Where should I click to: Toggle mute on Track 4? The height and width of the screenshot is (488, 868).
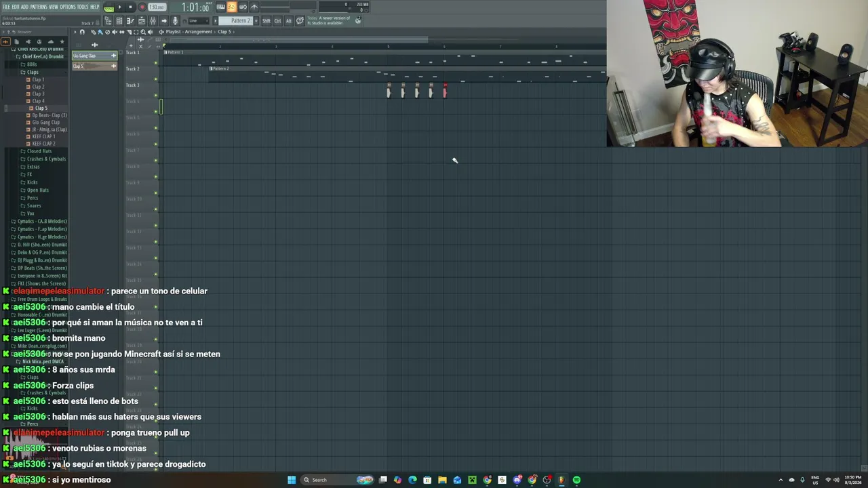[156, 112]
